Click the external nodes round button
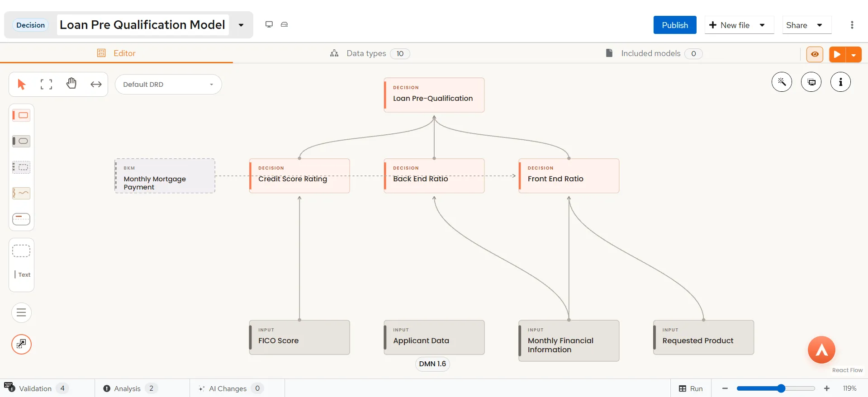 click(x=21, y=344)
